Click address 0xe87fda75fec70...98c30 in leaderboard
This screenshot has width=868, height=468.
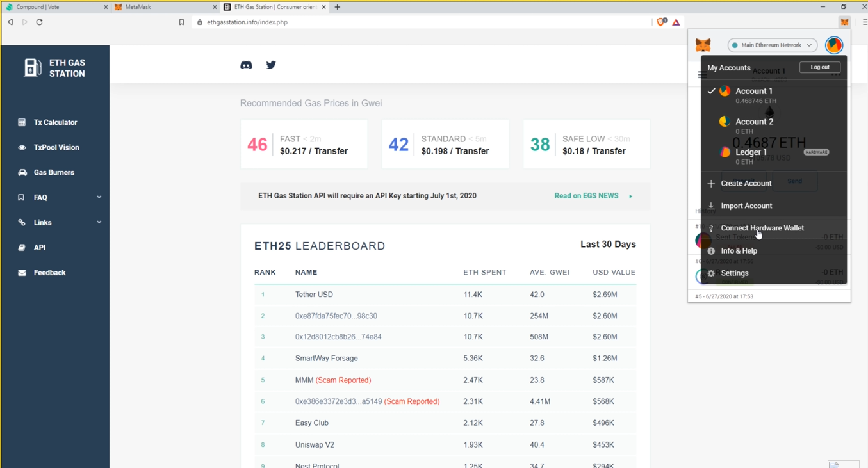[x=336, y=316]
